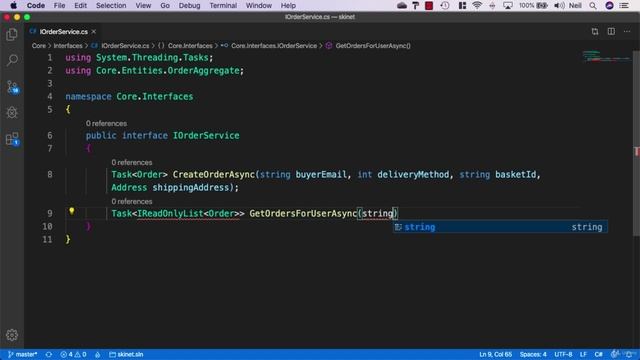Click the Open Changes icon in editor toolbar
640x360 pixels.
click(595, 31)
